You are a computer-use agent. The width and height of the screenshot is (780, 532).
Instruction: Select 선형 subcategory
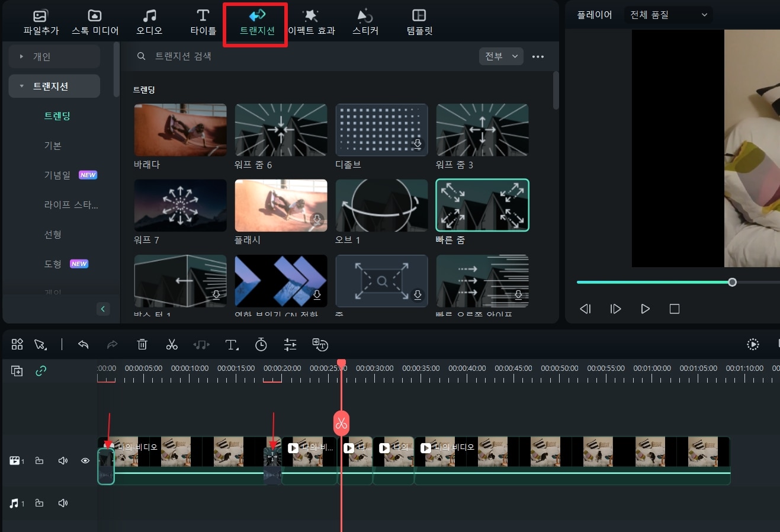click(x=53, y=235)
